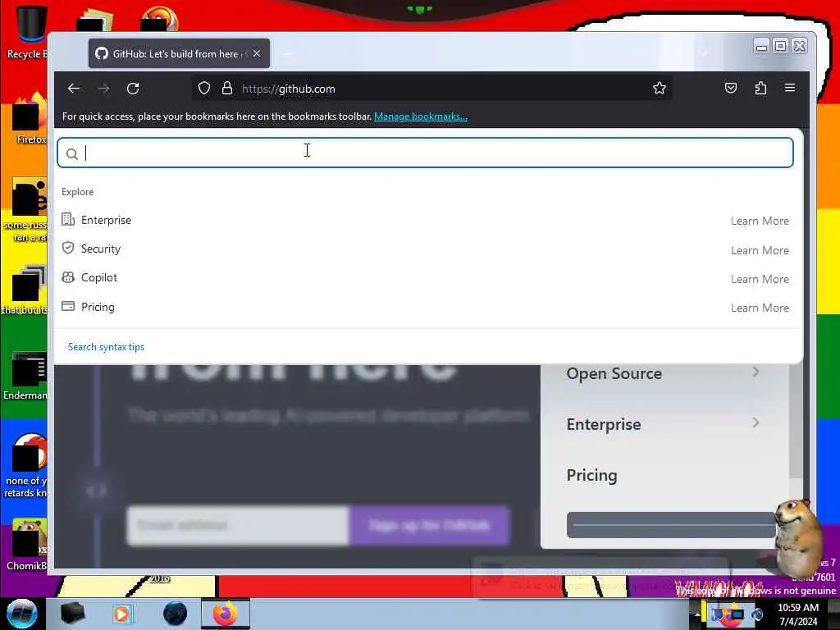Click the blurred Email address field
Image resolution: width=840 pixels, height=630 pixels.
(x=239, y=526)
